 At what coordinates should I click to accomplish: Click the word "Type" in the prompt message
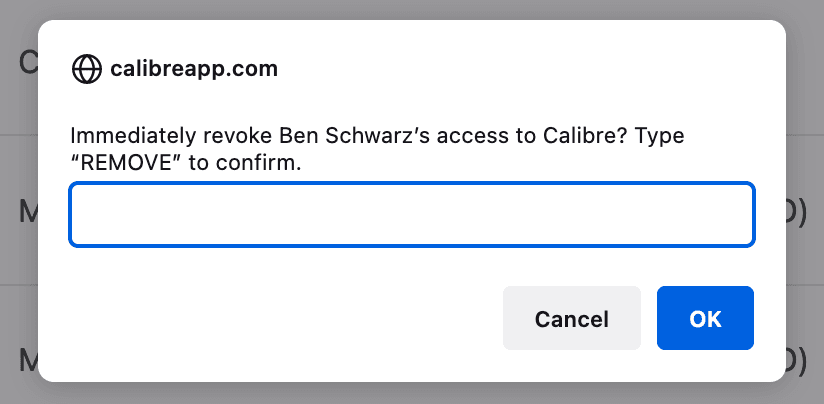point(659,135)
